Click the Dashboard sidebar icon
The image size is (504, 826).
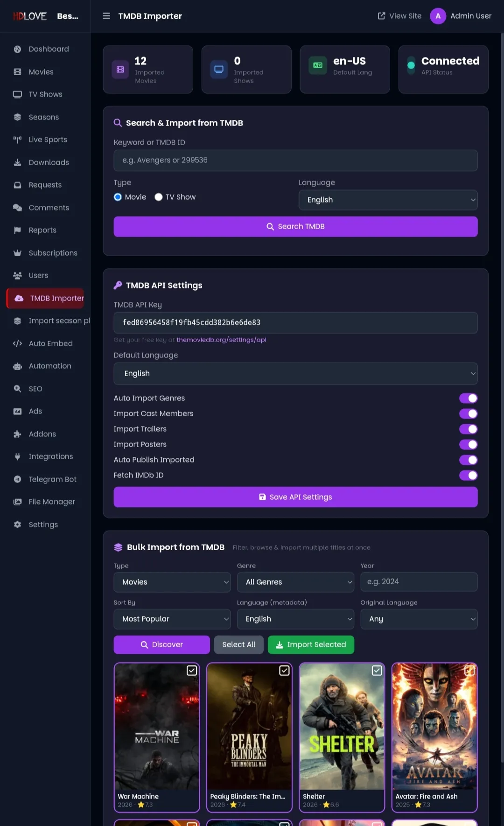coord(17,49)
